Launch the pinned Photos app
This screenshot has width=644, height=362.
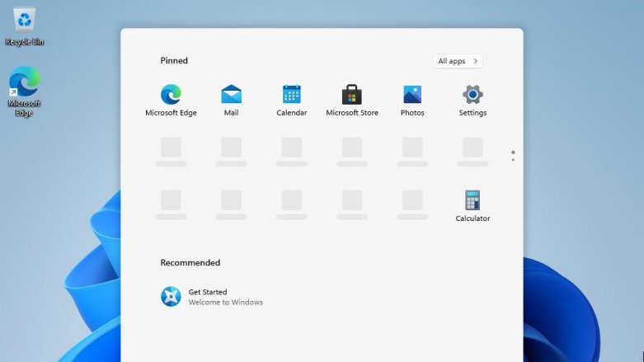[x=412, y=101]
